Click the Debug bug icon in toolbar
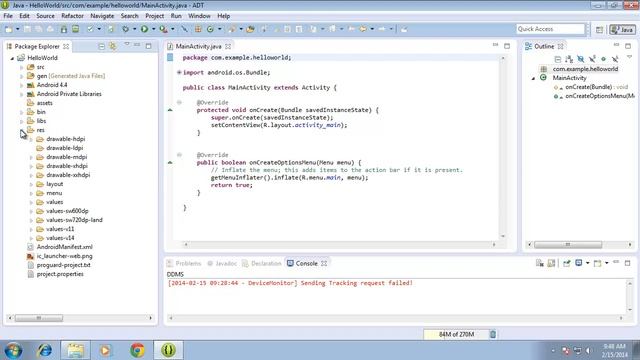The width and height of the screenshot is (640, 360). 126,29
